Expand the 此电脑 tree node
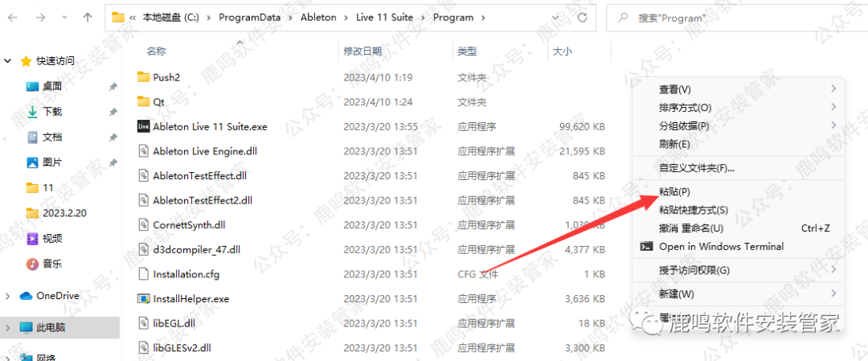Image resolution: width=868 pixels, height=361 pixels. [8, 327]
